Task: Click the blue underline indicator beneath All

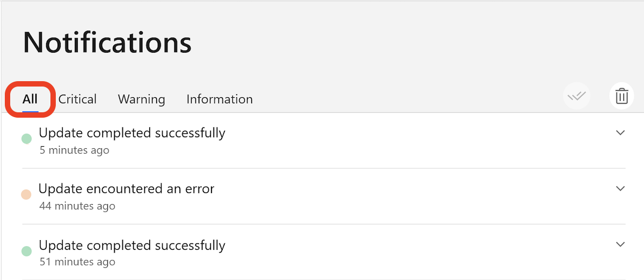Action: [x=30, y=111]
